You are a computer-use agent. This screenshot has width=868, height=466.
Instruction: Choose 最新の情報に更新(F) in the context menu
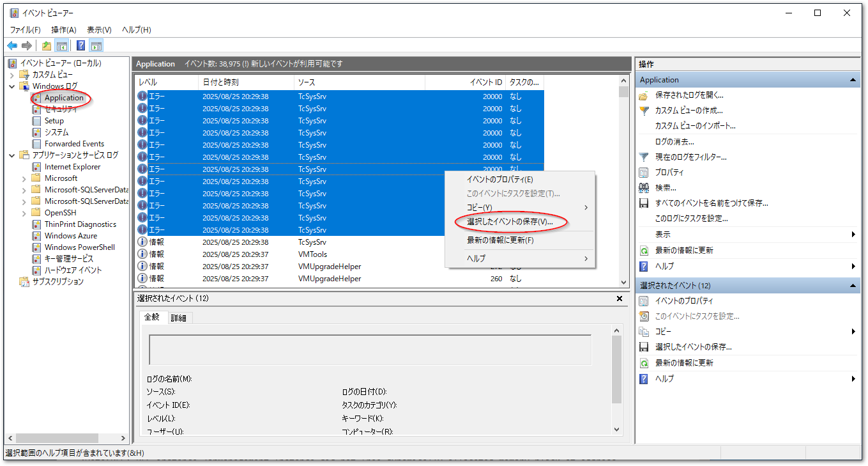(520, 240)
